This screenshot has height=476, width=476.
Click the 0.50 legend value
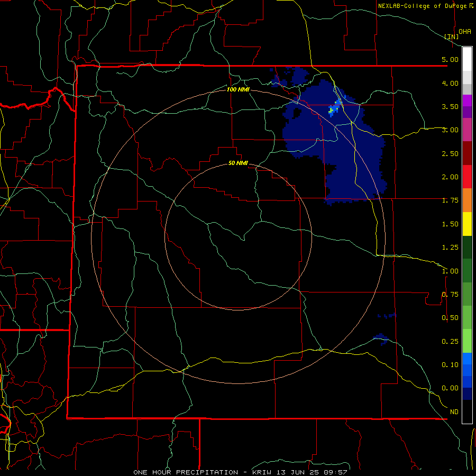click(450, 317)
